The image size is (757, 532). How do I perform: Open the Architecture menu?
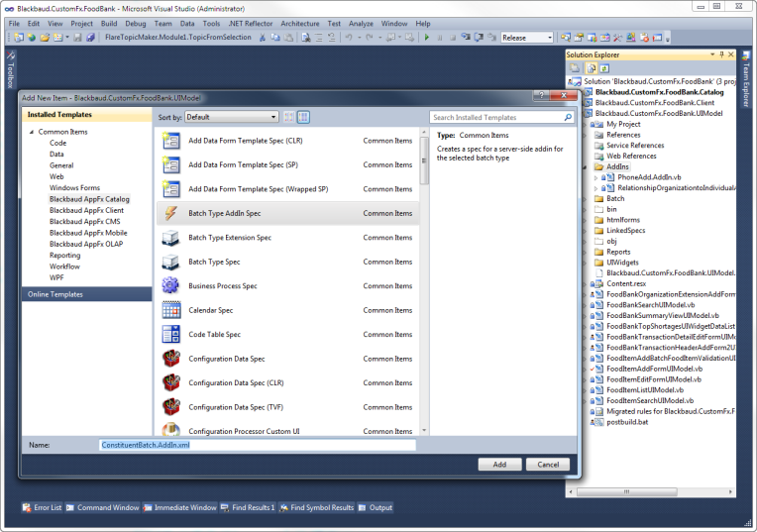300,23
